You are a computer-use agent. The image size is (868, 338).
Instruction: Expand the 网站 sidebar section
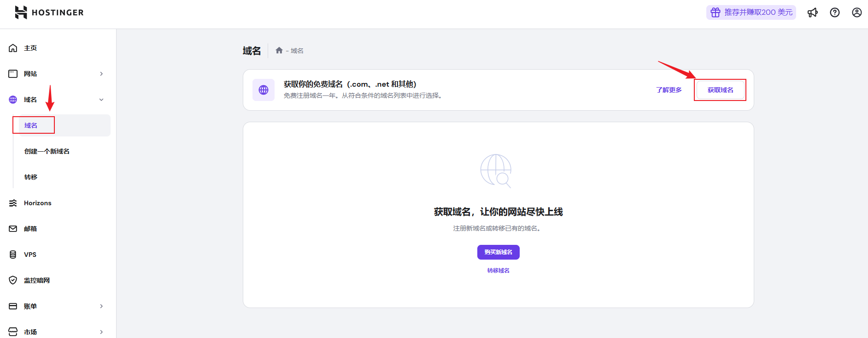coord(101,74)
